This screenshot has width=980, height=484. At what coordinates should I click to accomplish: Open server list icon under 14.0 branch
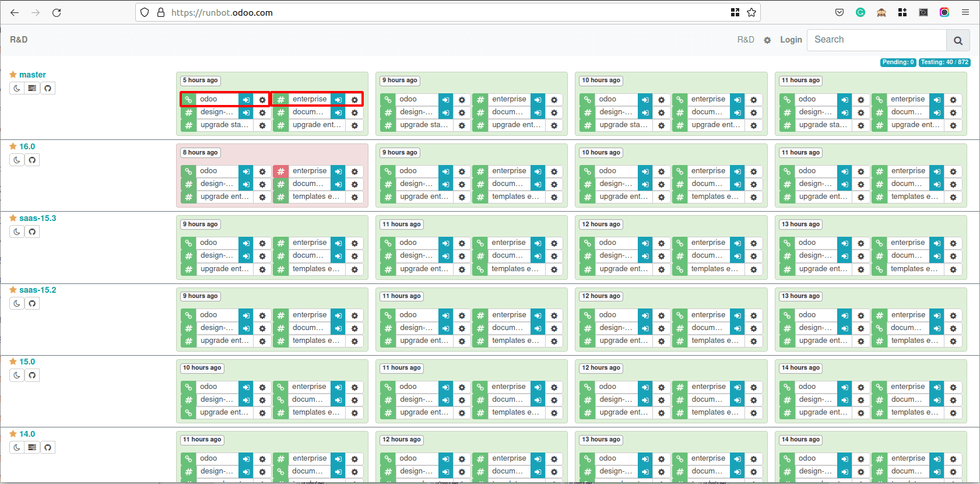point(32,447)
